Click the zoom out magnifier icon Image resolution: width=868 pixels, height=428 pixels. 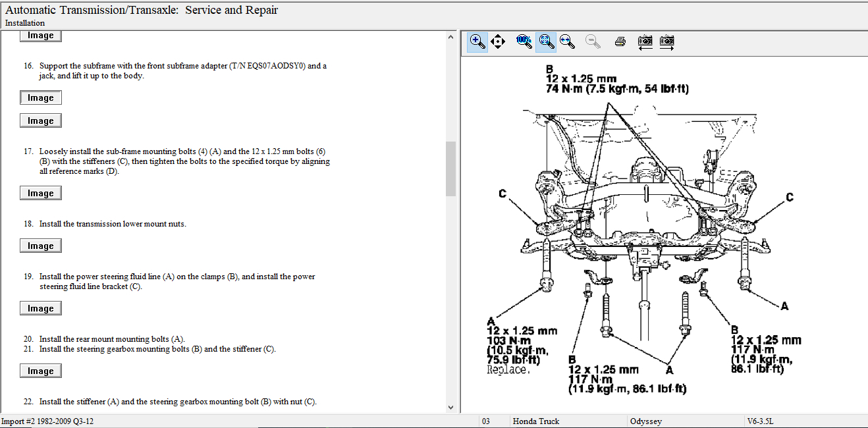[593, 41]
